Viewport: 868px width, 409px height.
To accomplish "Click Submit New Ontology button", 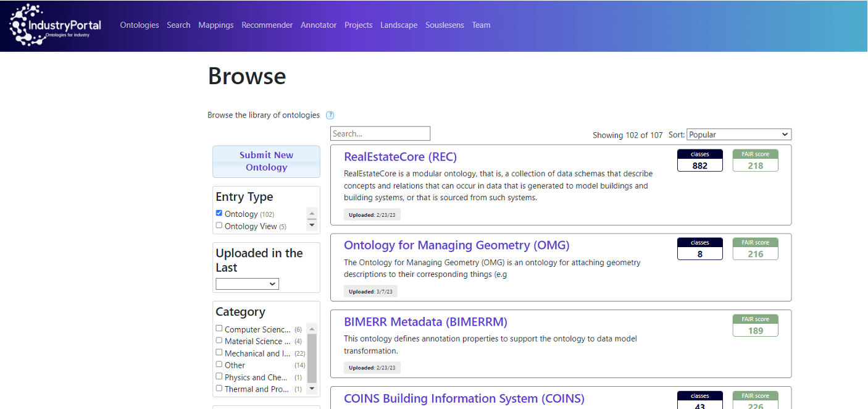I will 266,161.
